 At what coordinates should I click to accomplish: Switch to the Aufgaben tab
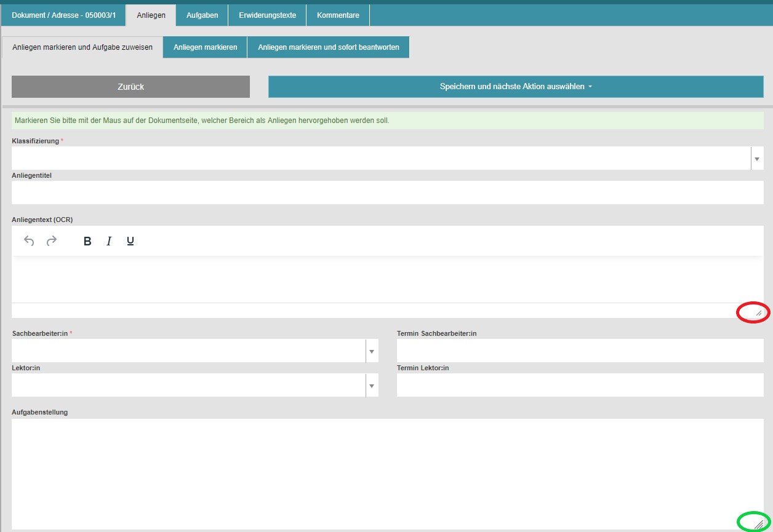[202, 15]
